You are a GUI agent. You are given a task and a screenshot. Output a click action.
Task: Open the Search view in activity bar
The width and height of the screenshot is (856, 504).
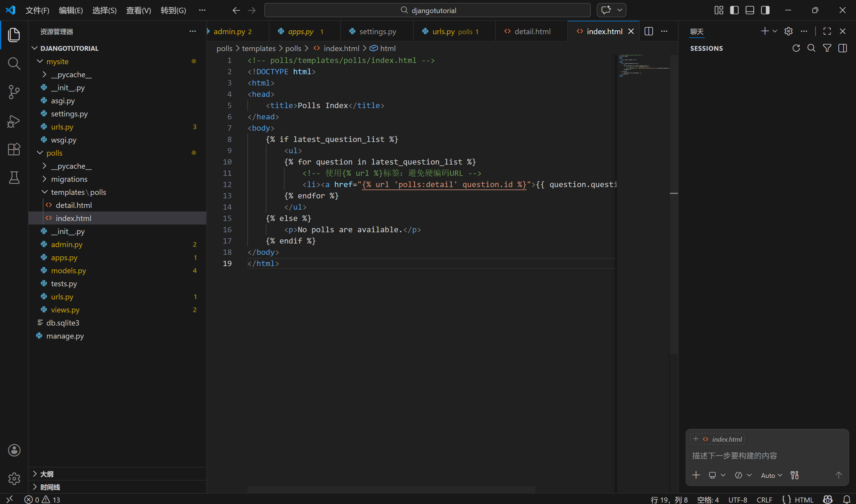tap(14, 63)
